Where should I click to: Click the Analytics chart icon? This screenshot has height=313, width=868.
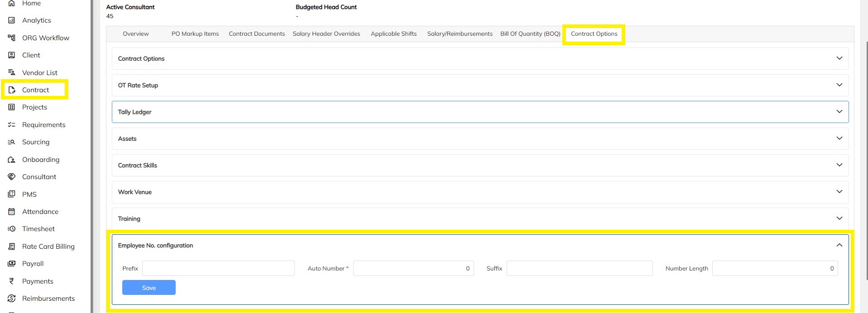(x=12, y=20)
